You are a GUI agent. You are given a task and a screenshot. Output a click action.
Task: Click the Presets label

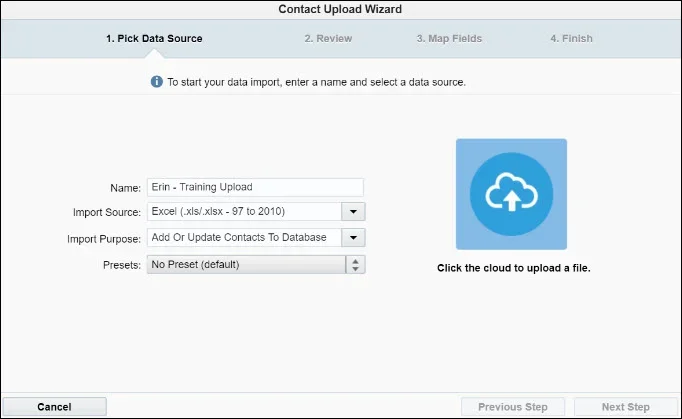coord(121,265)
